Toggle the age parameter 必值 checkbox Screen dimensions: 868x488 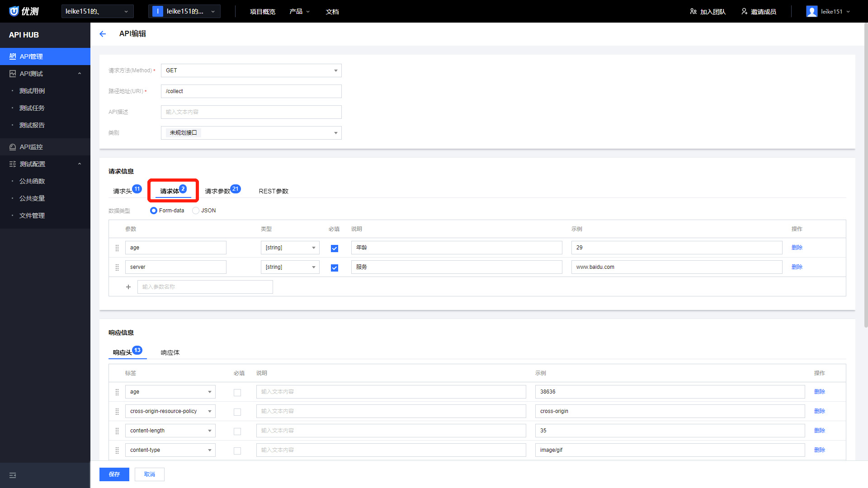[335, 247]
